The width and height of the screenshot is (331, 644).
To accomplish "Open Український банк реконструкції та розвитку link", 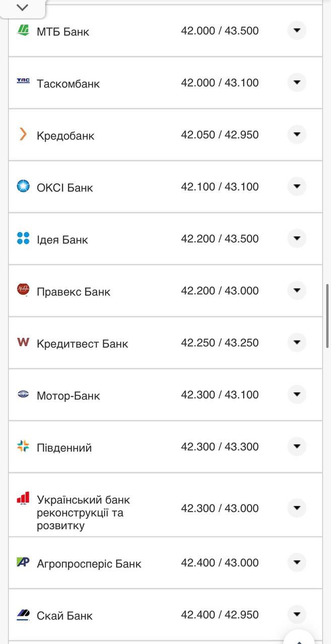I will [x=83, y=513].
